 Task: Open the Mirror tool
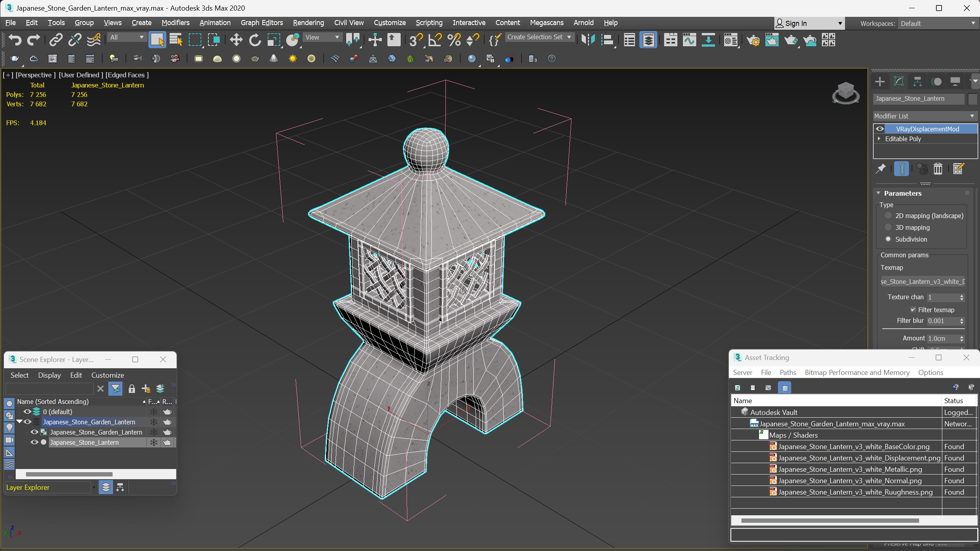click(x=588, y=40)
